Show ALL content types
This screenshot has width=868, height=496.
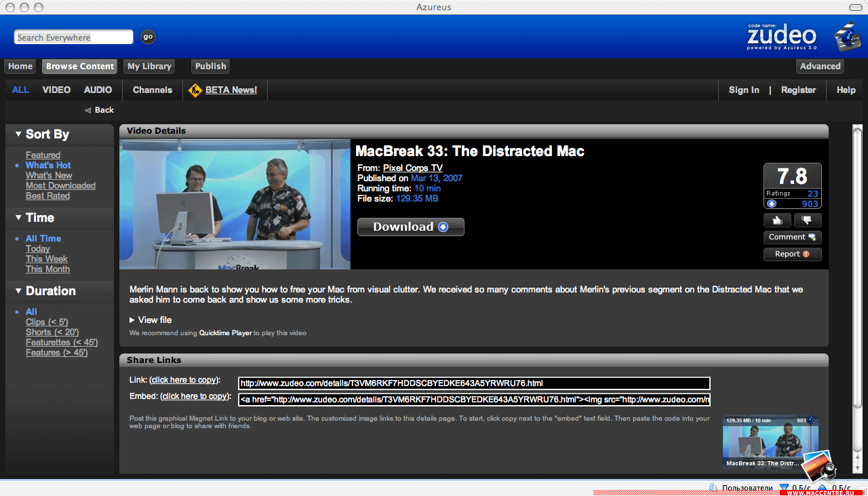[x=20, y=90]
